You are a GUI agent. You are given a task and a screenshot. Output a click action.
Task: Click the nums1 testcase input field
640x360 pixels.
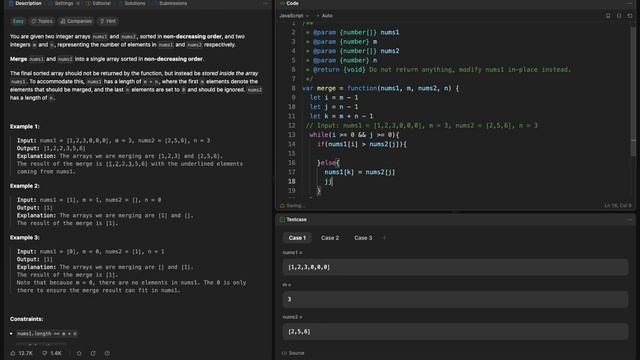455,267
